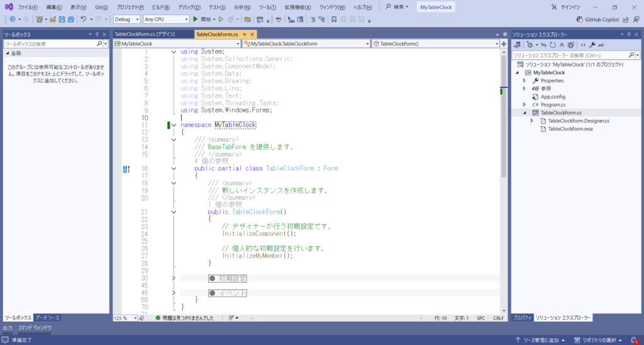Open the search (検索) box in the title bar
The width and height of the screenshot is (644, 345).
(397, 7)
